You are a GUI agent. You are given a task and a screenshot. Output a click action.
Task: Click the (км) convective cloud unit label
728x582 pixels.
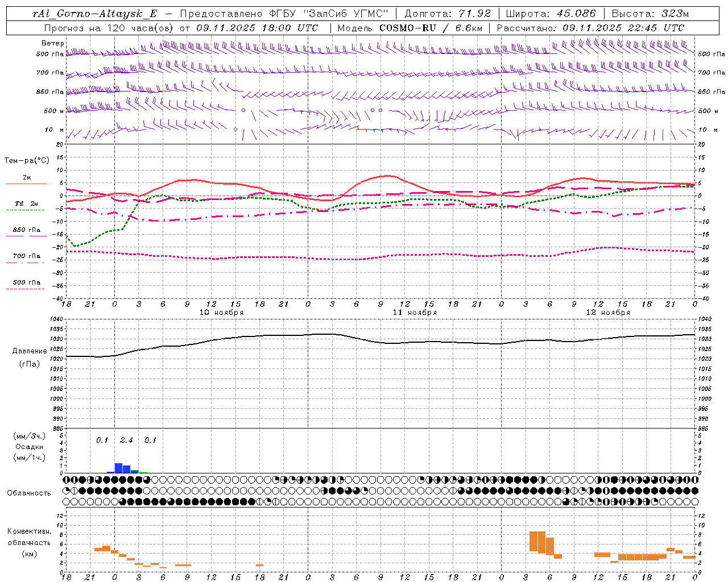coord(30,554)
